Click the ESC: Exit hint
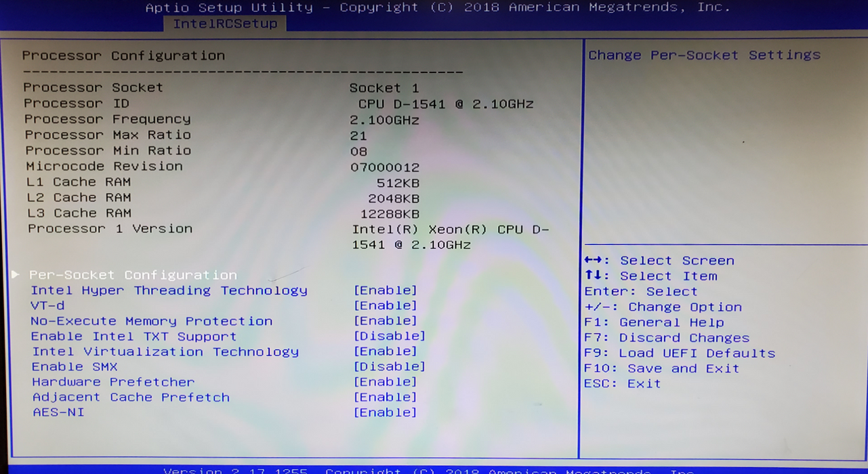868x474 pixels. coord(623,384)
